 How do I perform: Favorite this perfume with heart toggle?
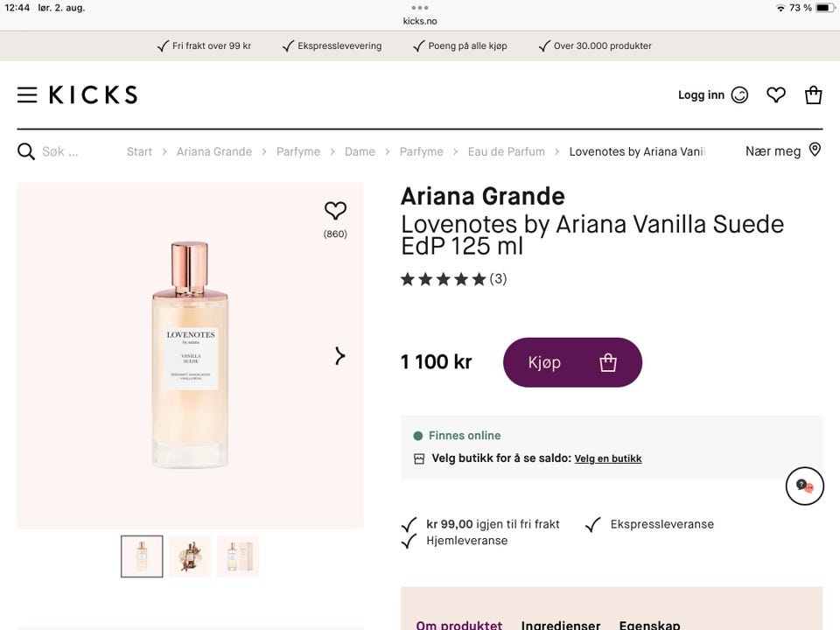coord(335,211)
